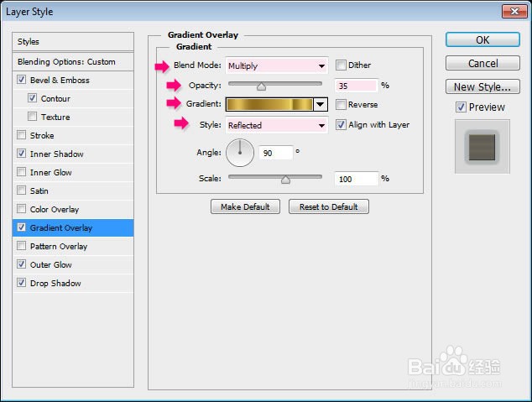Select the Texture entry
Screen dimensions: 532x402
tap(55, 117)
